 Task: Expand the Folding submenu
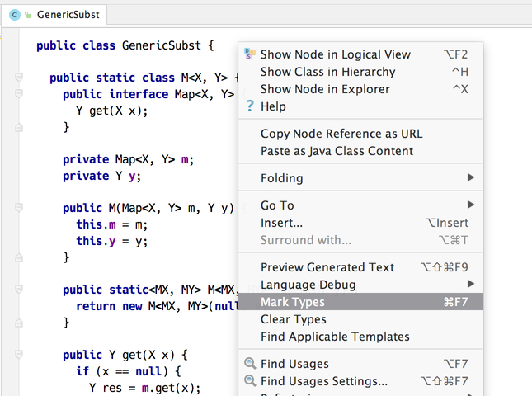click(x=361, y=178)
